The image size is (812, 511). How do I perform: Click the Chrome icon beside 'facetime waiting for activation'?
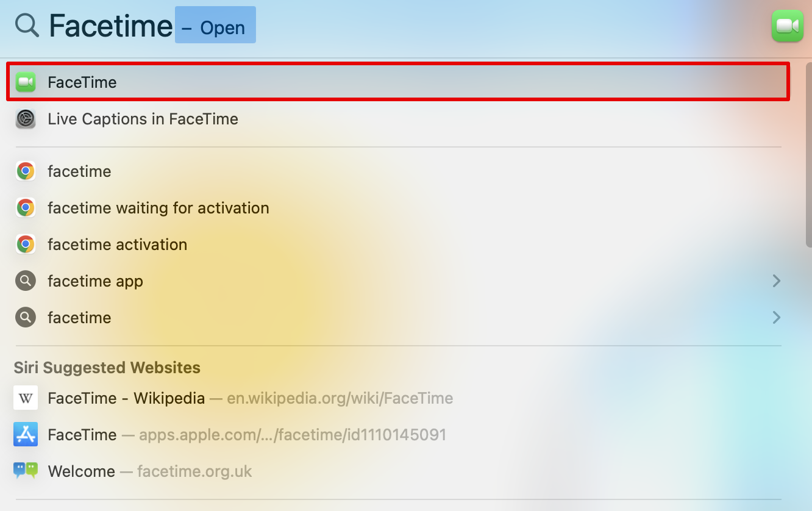(26, 208)
